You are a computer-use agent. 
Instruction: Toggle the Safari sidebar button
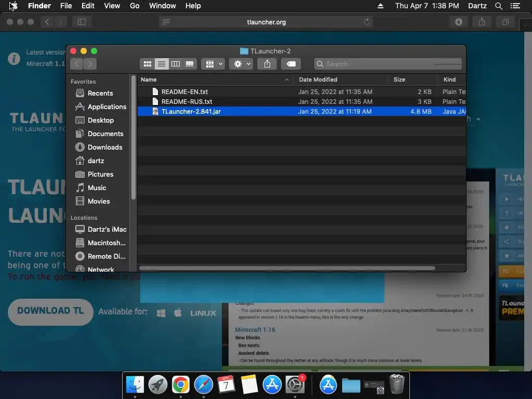[82, 22]
